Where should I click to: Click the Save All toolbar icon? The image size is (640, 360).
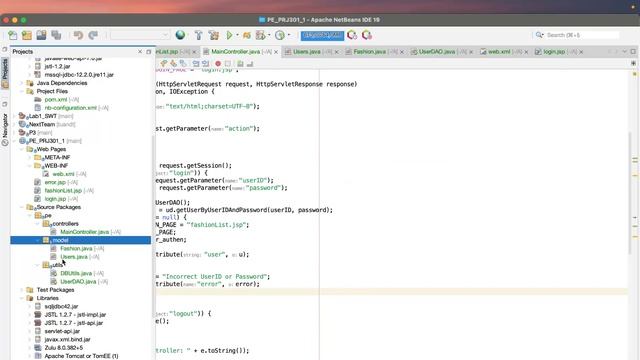tap(56, 36)
